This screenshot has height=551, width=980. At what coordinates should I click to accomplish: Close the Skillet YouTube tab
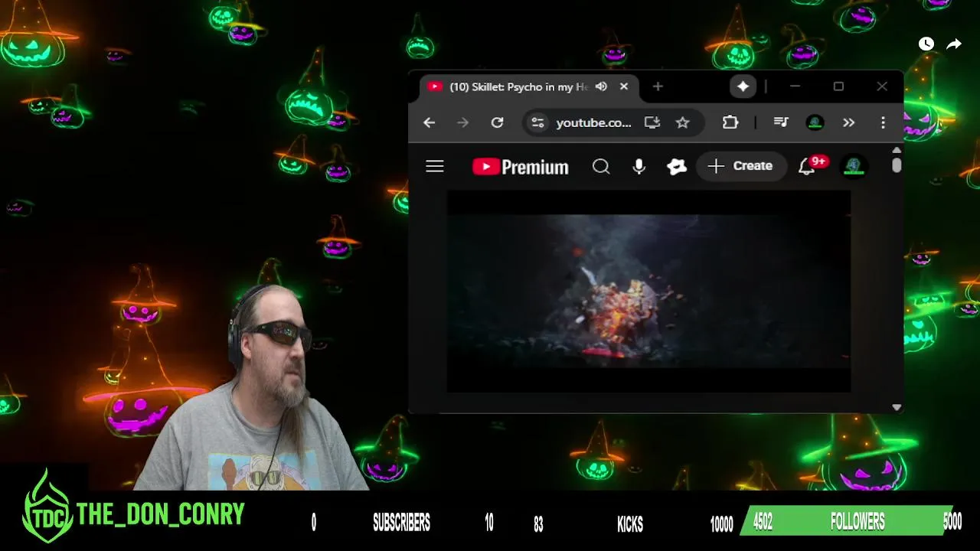tap(624, 86)
